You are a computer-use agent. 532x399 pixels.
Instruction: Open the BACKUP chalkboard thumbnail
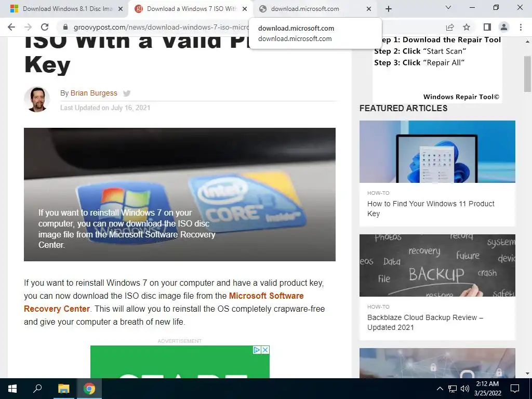tap(437, 265)
